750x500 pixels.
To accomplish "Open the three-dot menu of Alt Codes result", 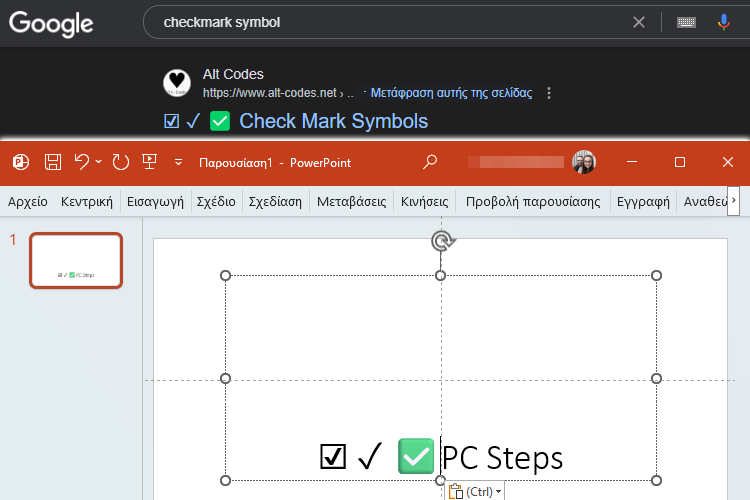I will click(549, 93).
